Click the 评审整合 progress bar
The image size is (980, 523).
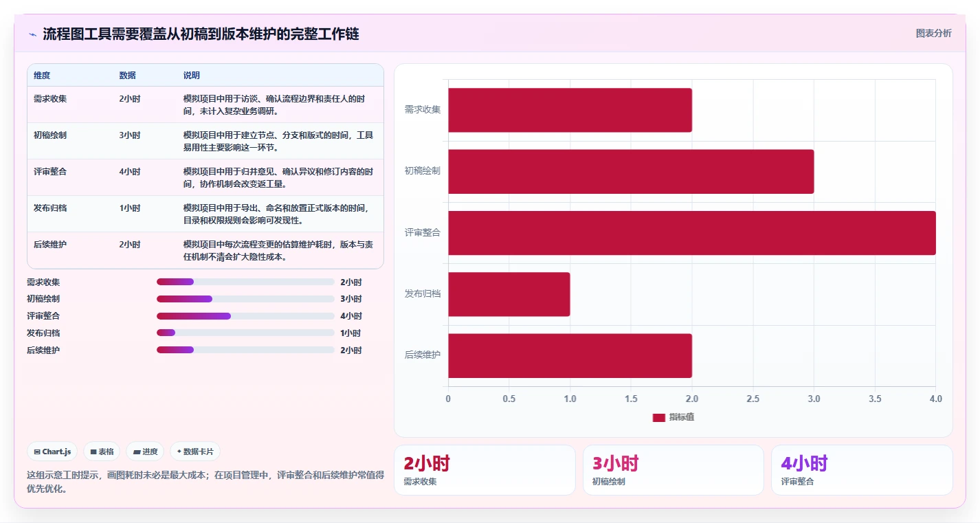pos(245,316)
